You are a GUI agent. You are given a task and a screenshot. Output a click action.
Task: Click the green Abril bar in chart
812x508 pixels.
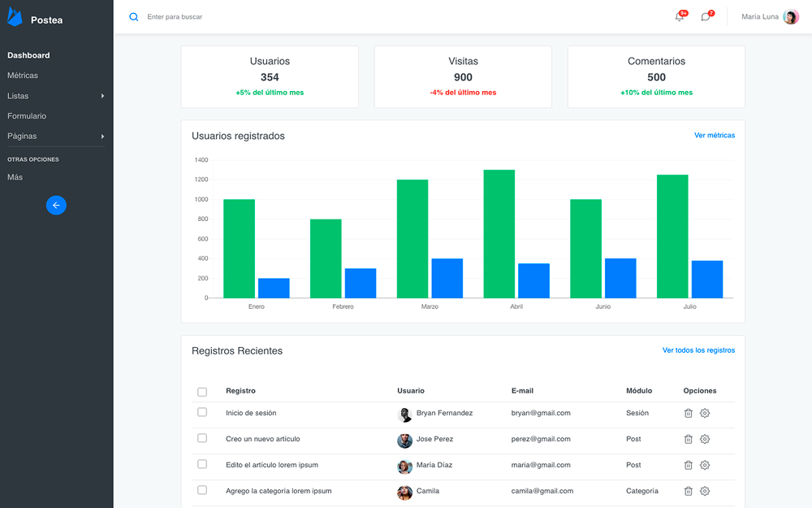tap(499, 234)
